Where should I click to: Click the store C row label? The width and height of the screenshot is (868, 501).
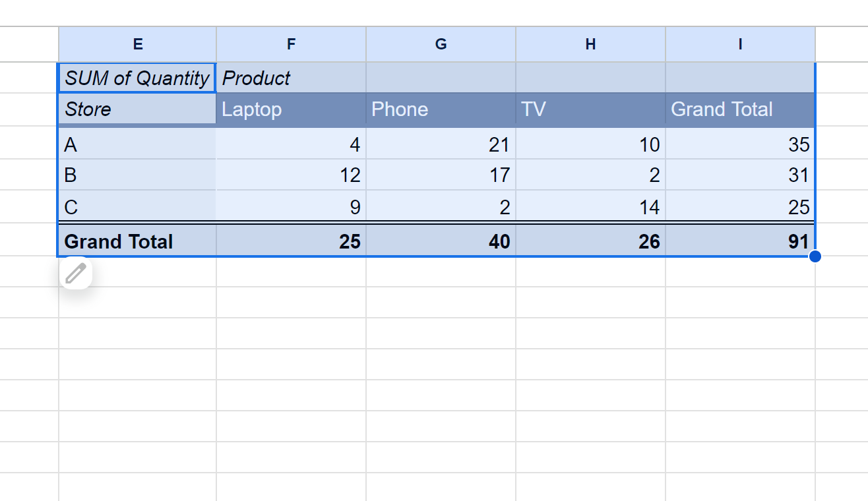tap(137, 207)
